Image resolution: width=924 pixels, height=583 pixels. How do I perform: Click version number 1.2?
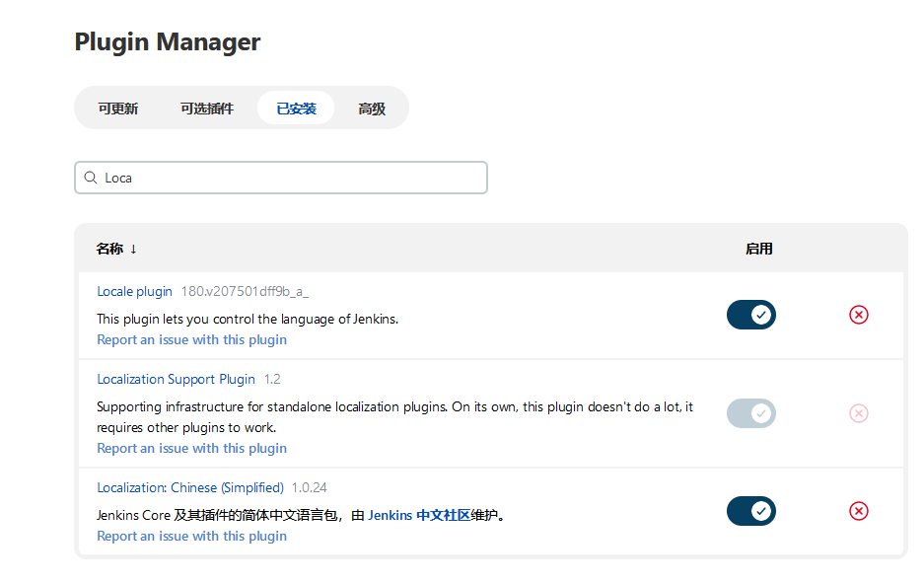272,379
